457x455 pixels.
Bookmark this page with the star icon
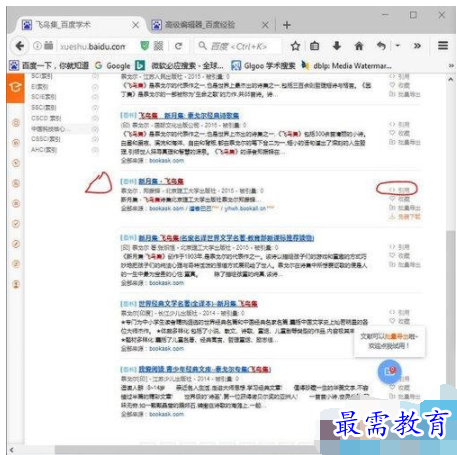coord(295,46)
